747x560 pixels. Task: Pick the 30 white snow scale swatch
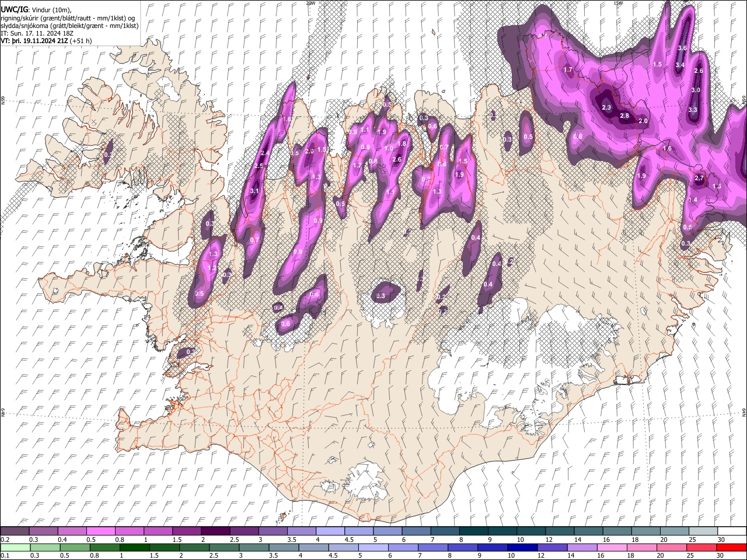(x=731, y=530)
